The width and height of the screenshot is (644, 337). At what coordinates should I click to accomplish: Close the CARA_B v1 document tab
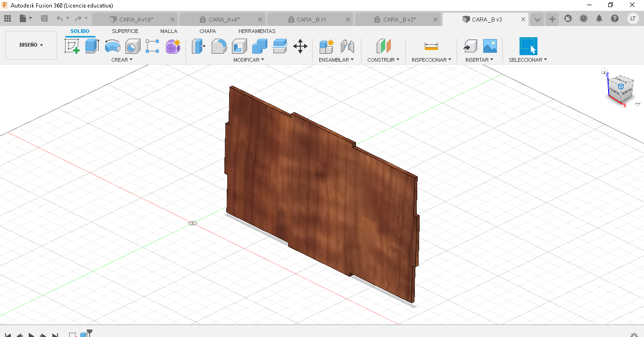click(348, 19)
